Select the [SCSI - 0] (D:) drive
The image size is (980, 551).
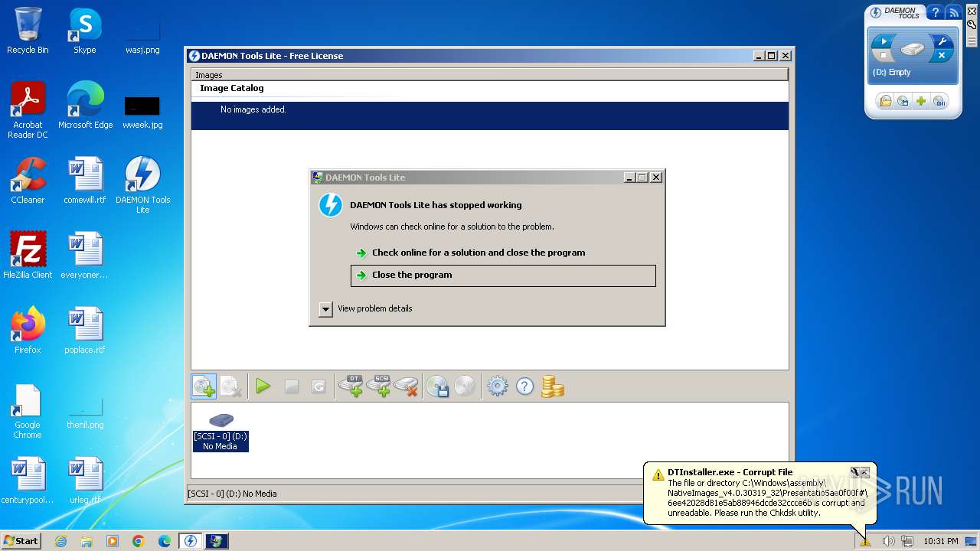pyautogui.click(x=220, y=432)
